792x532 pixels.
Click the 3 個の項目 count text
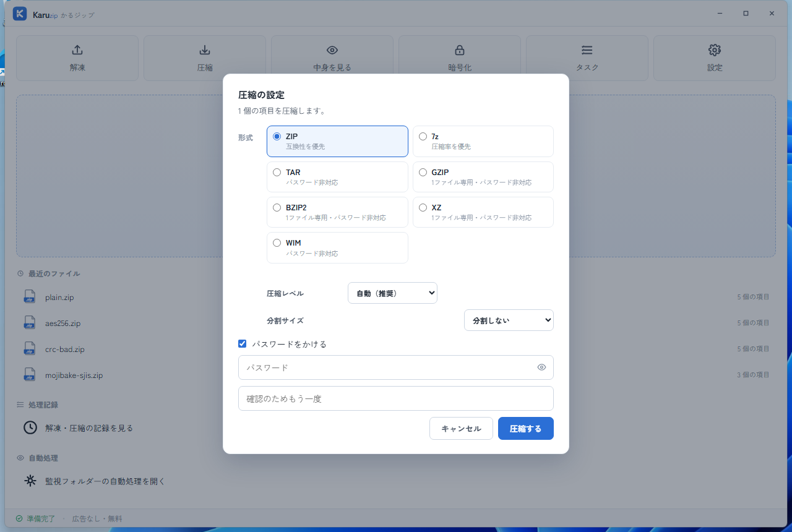753,375
